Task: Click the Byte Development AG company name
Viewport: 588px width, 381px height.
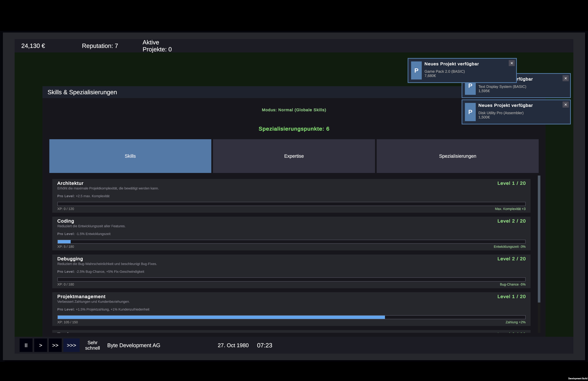Action: pos(133,345)
